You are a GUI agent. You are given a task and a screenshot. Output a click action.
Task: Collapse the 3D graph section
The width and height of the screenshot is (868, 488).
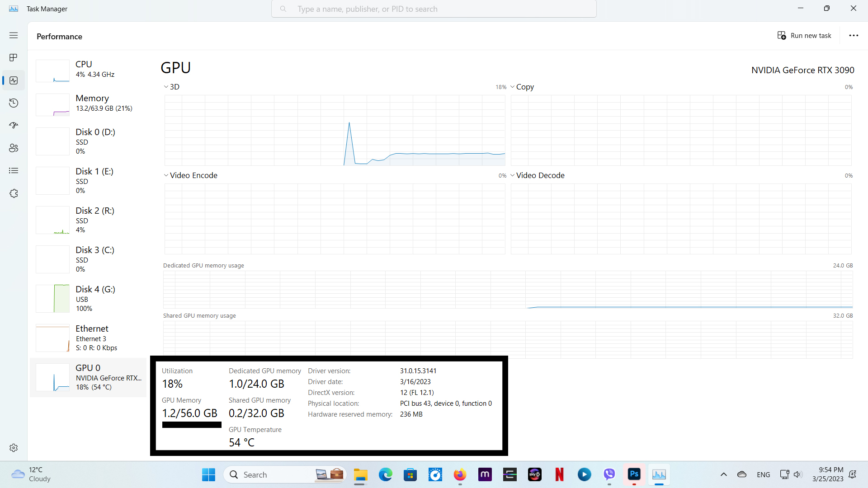pos(166,86)
